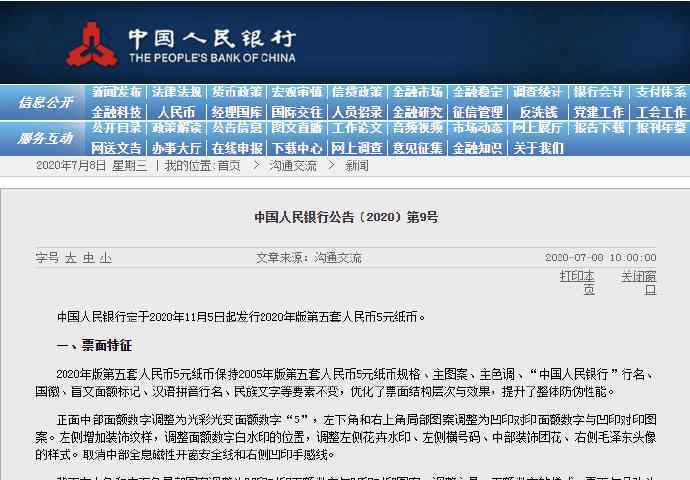Click the 下载中心 link
The width and height of the screenshot is (690, 480).
[297, 148]
